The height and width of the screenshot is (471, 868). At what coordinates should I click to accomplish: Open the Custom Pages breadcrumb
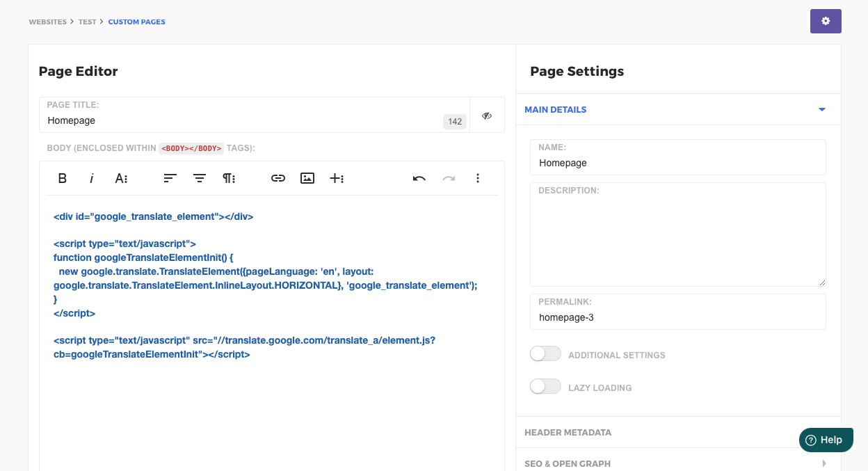click(137, 22)
